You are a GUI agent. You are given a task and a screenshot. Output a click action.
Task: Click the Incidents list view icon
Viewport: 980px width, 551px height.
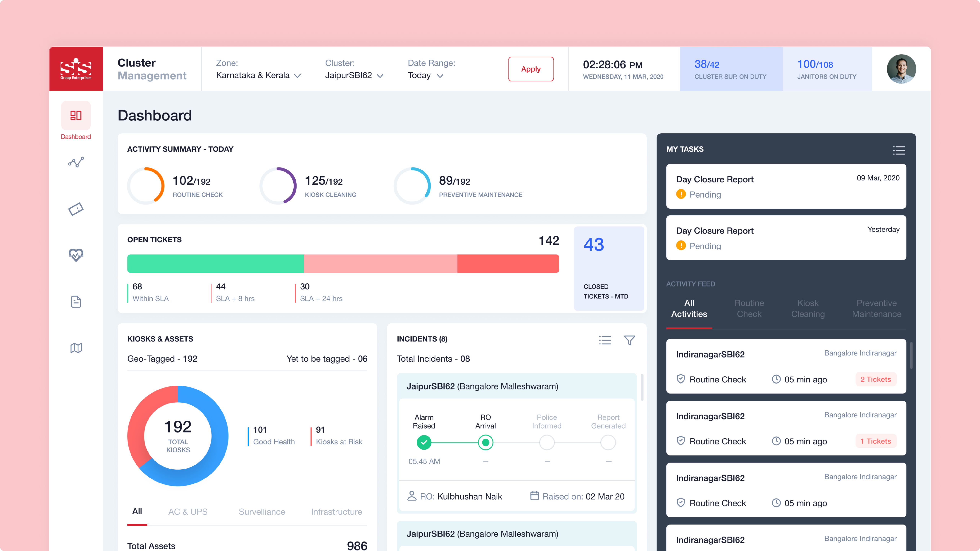pyautogui.click(x=605, y=340)
